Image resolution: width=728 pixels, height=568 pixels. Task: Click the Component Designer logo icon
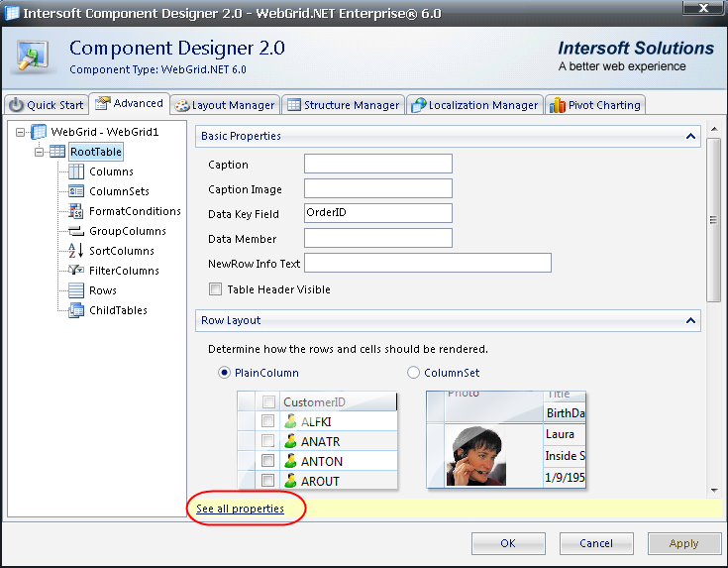pos(33,57)
